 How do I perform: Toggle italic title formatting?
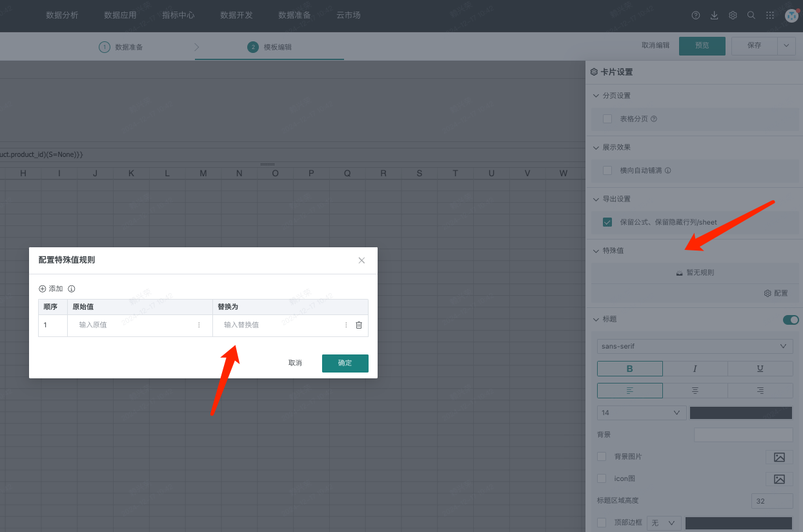click(x=695, y=369)
